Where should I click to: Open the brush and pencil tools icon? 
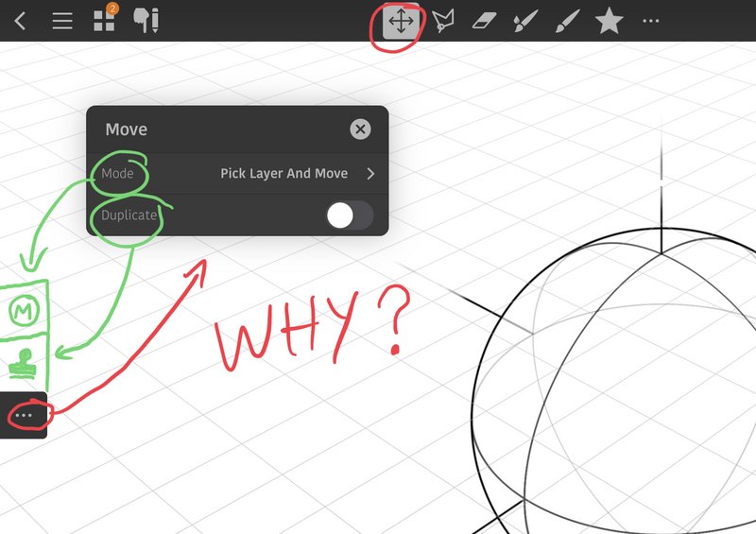pyautogui.click(x=146, y=21)
